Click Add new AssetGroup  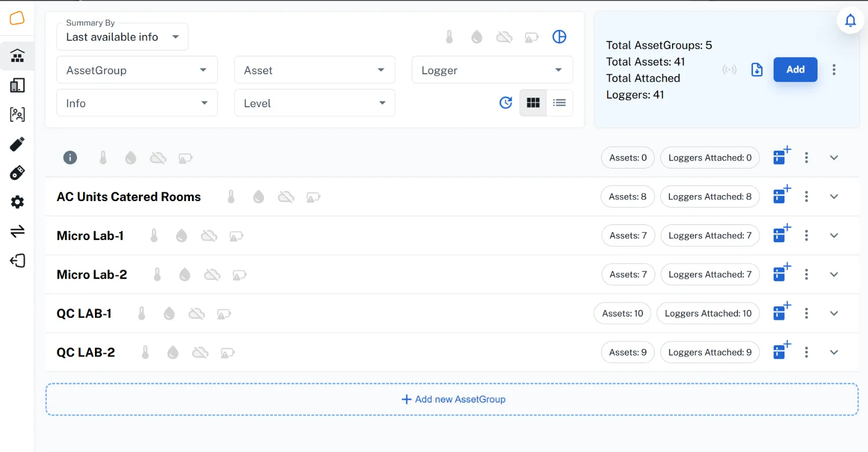(454, 399)
